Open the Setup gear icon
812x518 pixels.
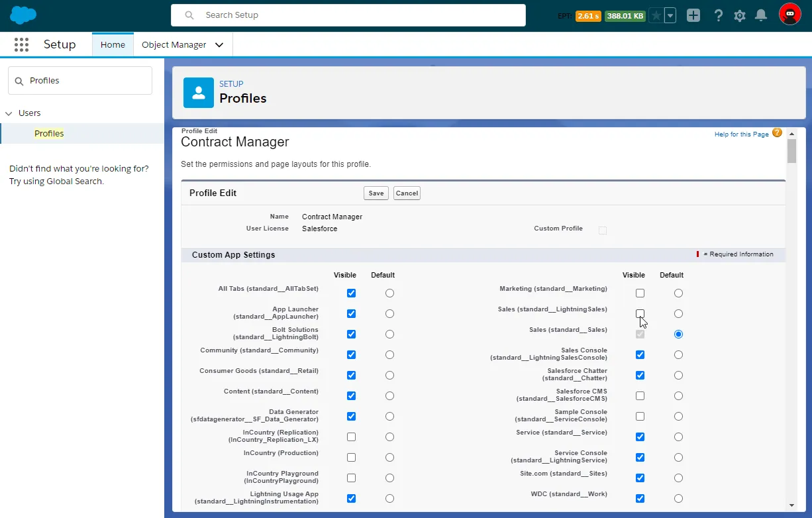click(x=740, y=15)
